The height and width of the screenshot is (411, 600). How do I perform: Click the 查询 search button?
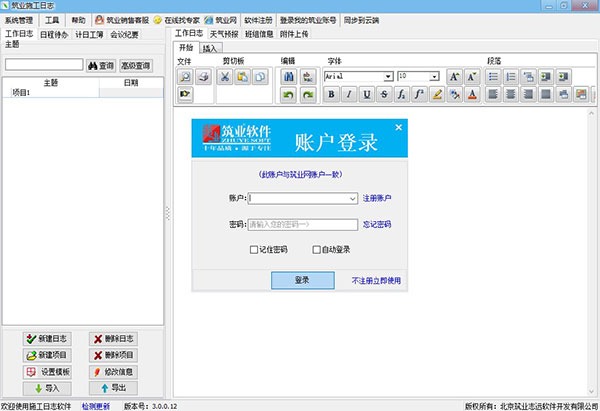[101, 66]
